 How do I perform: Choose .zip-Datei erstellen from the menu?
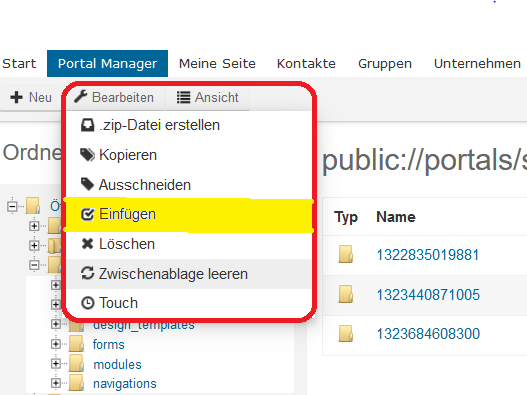pos(189,125)
